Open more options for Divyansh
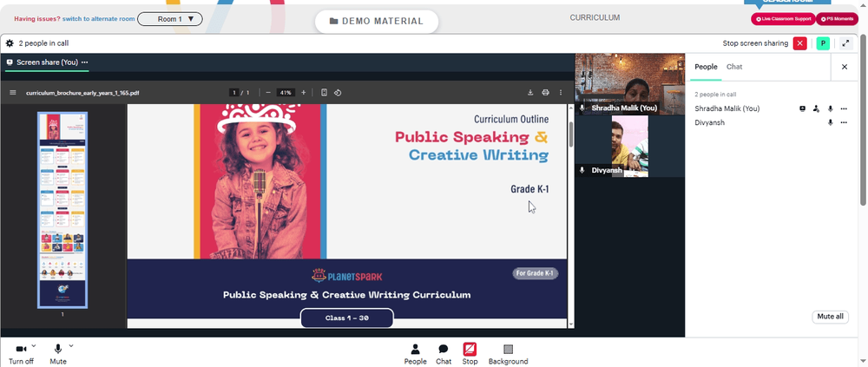 coord(844,122)
